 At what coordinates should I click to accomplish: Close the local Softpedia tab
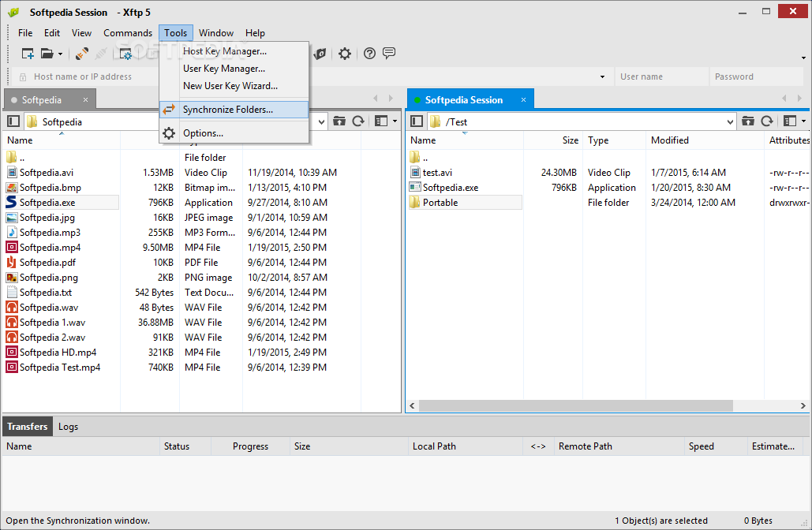(85, 99)
